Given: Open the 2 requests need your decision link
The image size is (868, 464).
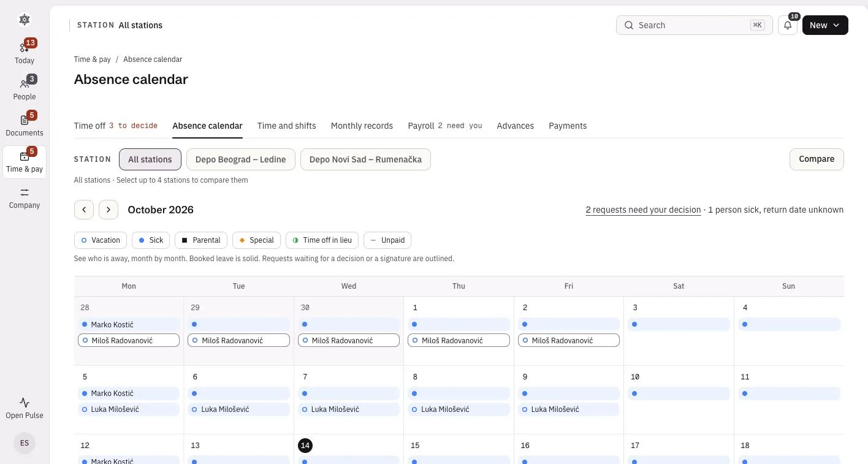Looking at the screenshot, I should click(x=643, y=210).
